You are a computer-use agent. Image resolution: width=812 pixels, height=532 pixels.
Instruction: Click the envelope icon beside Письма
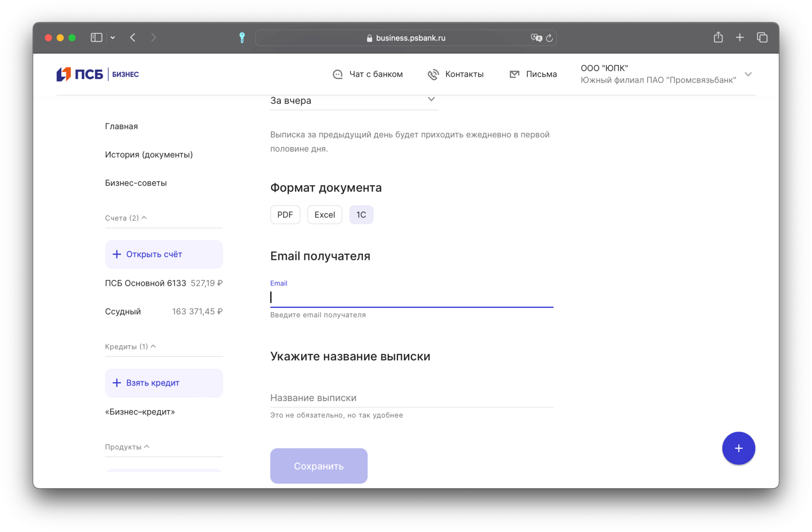click(514, 74)
